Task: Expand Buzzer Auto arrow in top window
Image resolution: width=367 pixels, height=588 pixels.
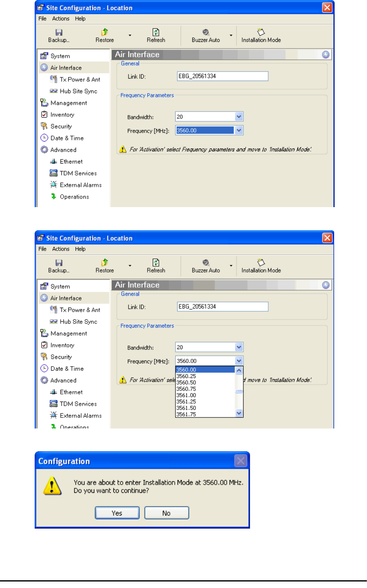Action: pos(231,35)
